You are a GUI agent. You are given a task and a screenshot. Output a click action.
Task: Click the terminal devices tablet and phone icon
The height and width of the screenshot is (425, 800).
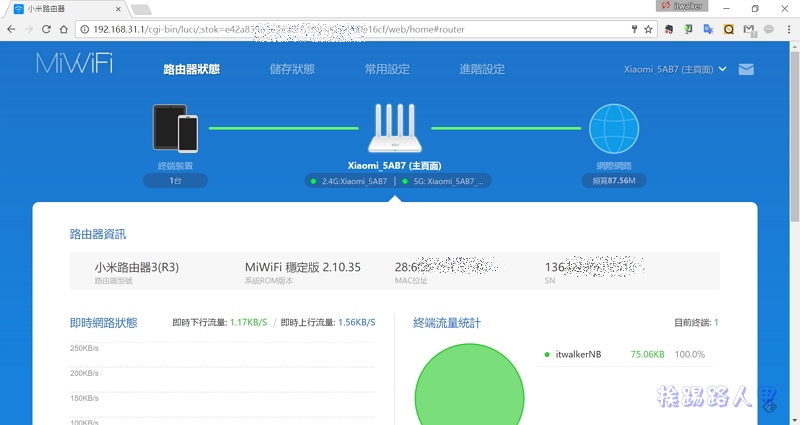tap(176, 128)
